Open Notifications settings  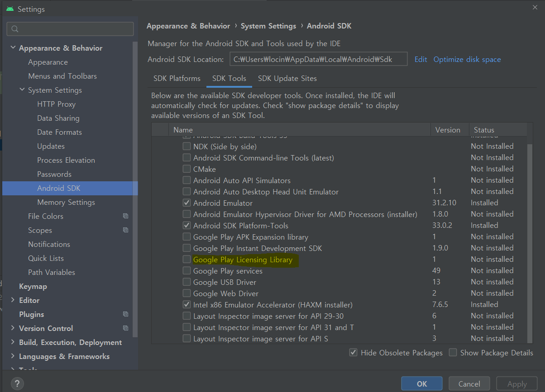pyautogui.click(x=49, y=244)
